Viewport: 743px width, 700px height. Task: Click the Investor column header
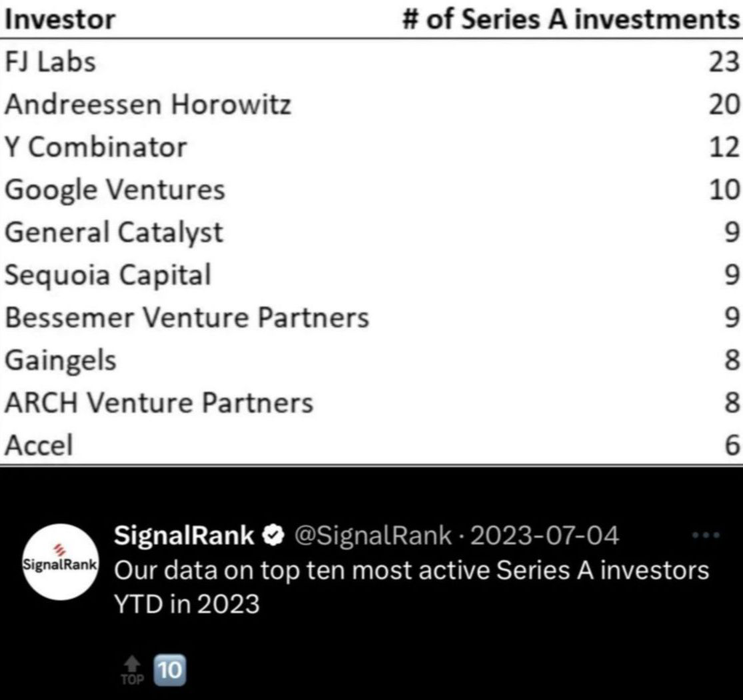point(60,20)
